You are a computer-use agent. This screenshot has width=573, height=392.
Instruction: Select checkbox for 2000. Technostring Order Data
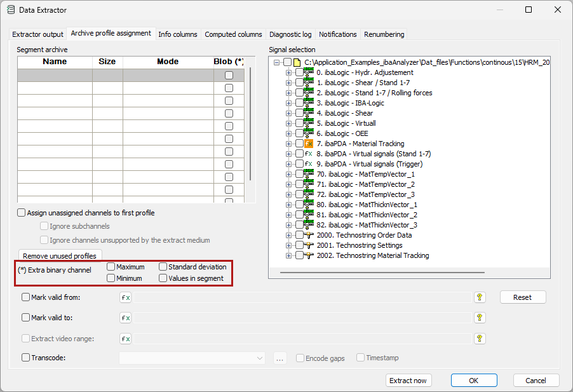coord(299,235)
